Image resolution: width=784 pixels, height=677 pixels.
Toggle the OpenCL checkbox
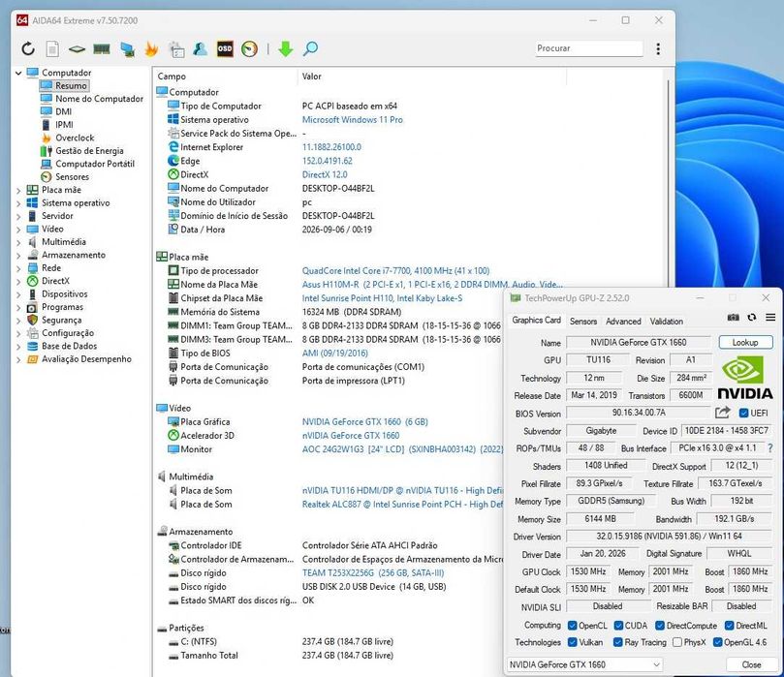(573, 626)
